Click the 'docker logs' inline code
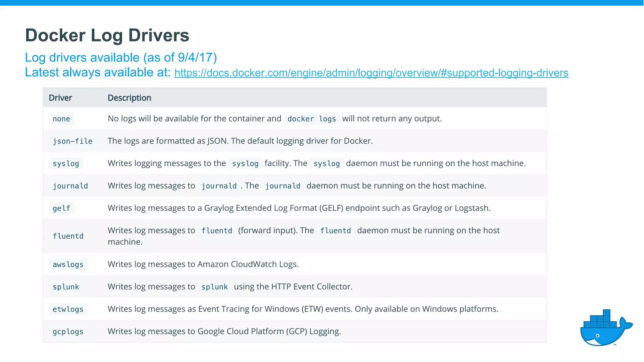The image size is (644, 362). 312,119
